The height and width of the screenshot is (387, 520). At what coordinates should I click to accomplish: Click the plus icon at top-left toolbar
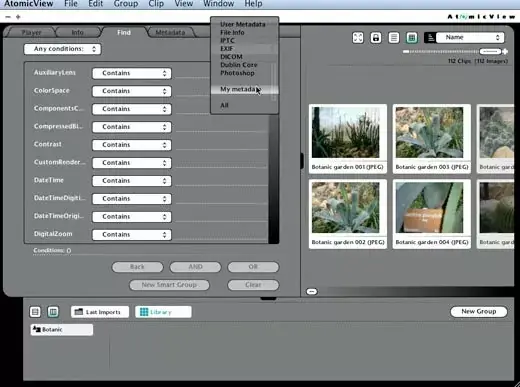pos(18,17)
